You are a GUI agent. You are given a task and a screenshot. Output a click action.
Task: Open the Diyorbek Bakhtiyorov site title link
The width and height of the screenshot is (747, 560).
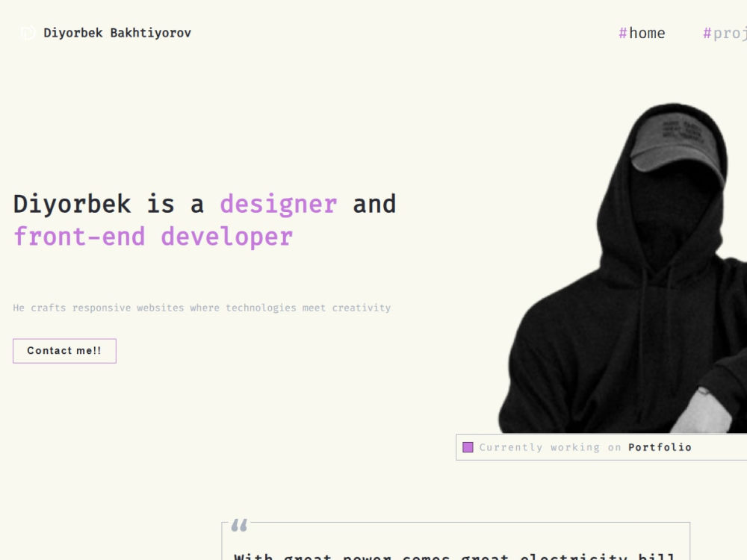117,33
